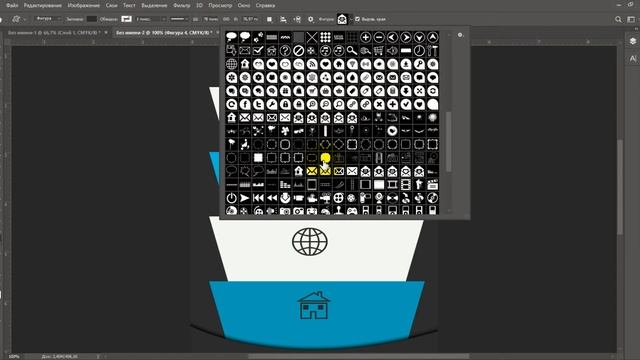This screenshot has height=360, width=640.
Task: Click the search icon in options bar
Action: pos(618,19)
